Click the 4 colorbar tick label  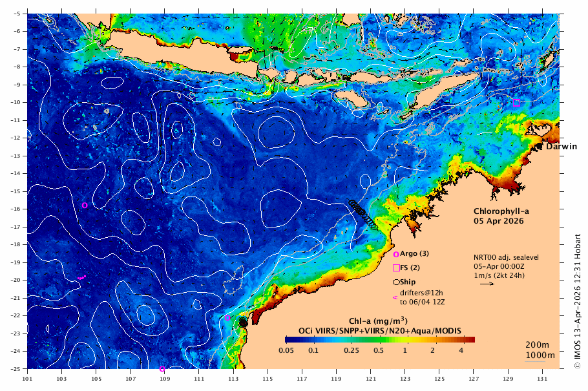point(461,350)
